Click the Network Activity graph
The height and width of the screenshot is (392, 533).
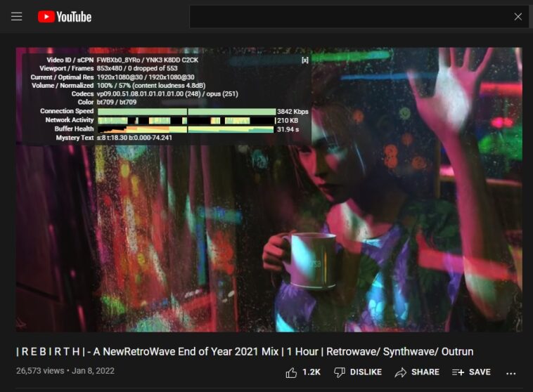point(186,120)
